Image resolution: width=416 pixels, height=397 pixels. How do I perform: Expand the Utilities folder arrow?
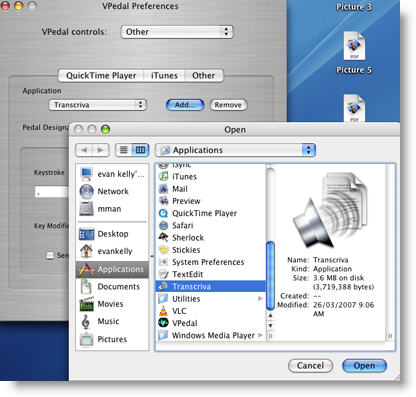click(260, 299)
